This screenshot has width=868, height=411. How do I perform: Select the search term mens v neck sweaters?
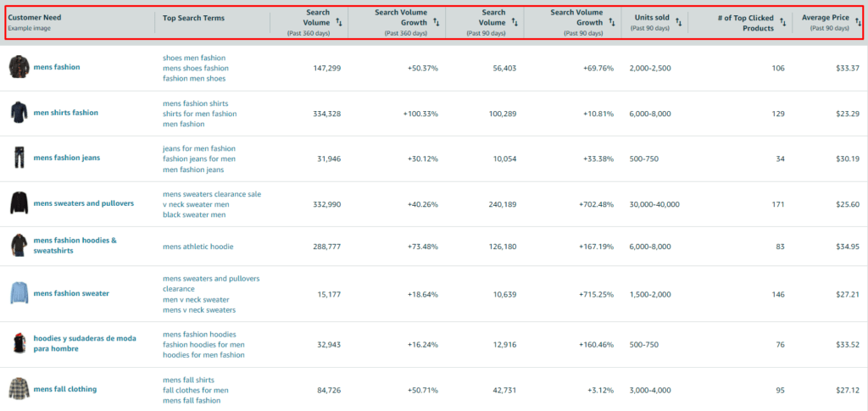[199, 310]
